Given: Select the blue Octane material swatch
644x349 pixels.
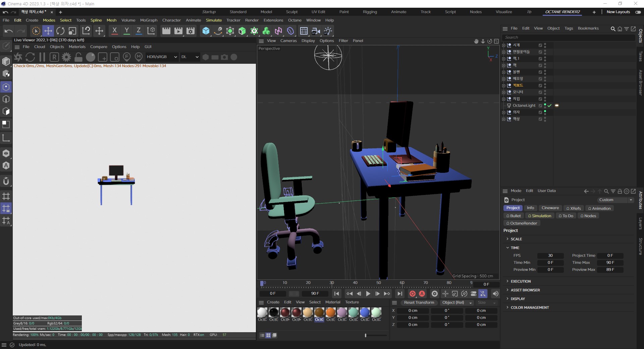Looking at the screenshot, I should (365, 312).
